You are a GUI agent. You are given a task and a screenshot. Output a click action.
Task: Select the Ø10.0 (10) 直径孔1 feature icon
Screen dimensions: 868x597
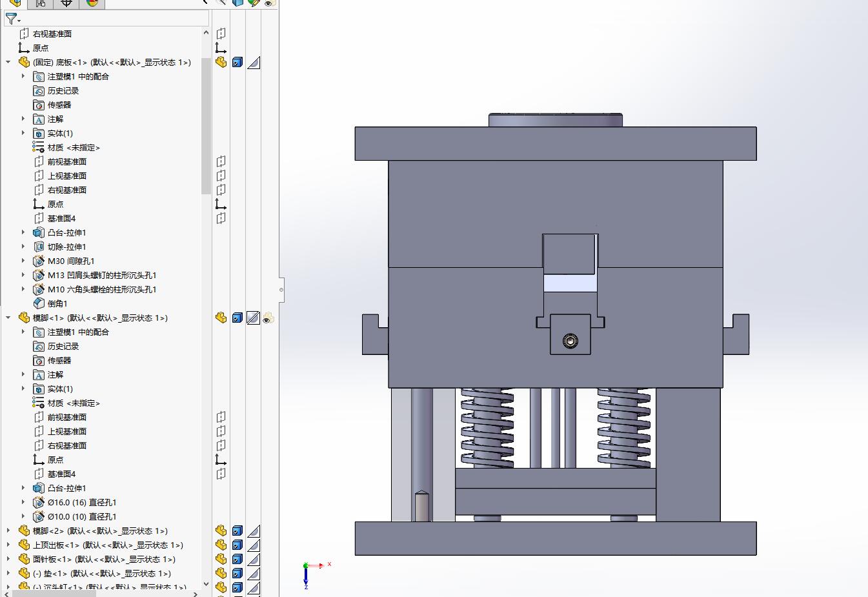(39, 517)
